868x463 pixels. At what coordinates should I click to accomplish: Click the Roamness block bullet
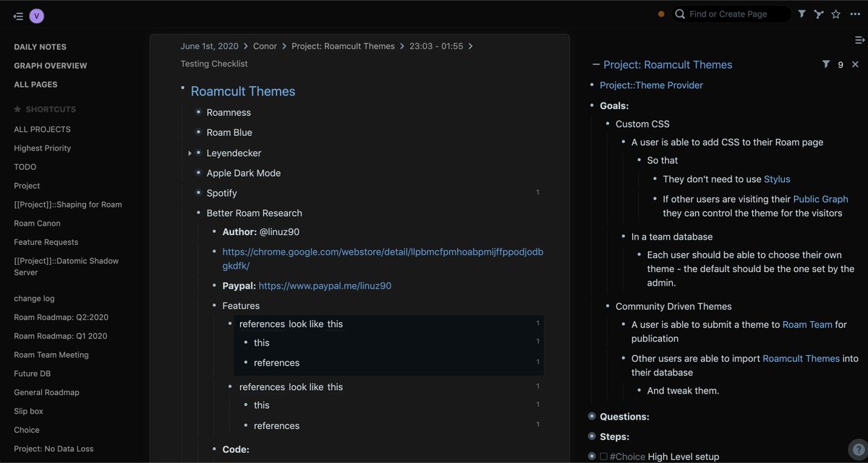coord(199,112)
